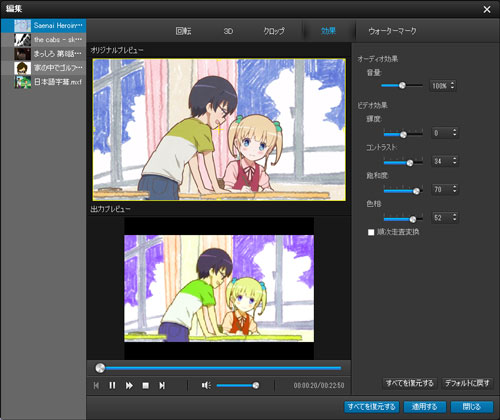Click the ビデオ効果 section heading
This screenshot has width=500, height=420.
coord(372,105)
